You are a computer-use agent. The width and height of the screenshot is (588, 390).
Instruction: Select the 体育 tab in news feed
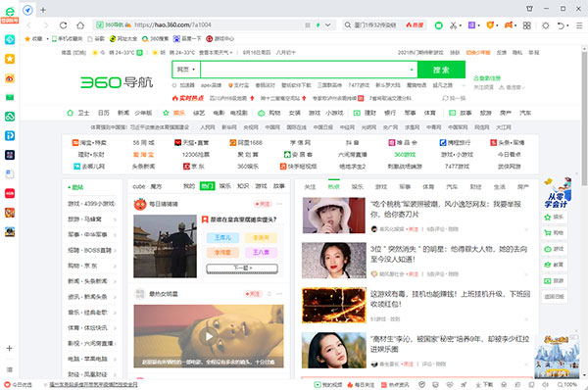tap(428, 187)
